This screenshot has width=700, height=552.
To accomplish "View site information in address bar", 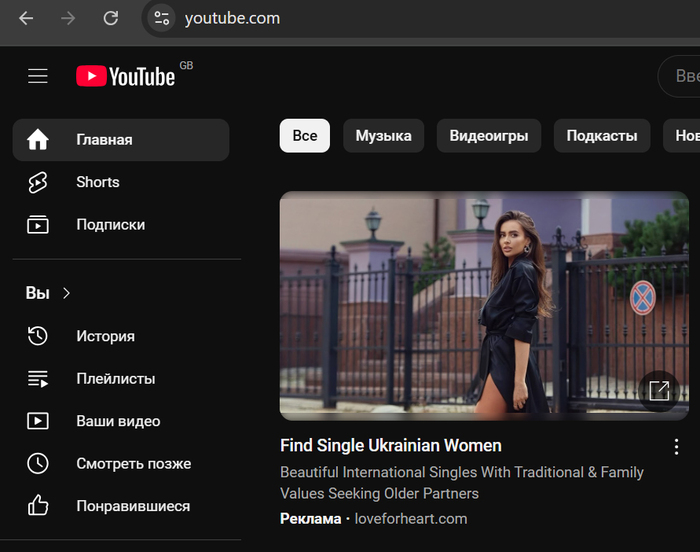I will (x=162, y=18).
